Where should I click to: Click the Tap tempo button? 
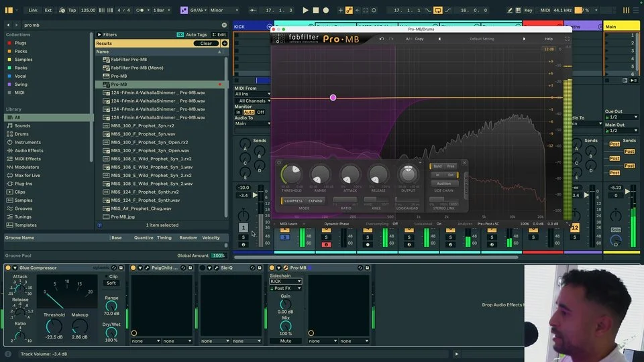tap(72, 10)
